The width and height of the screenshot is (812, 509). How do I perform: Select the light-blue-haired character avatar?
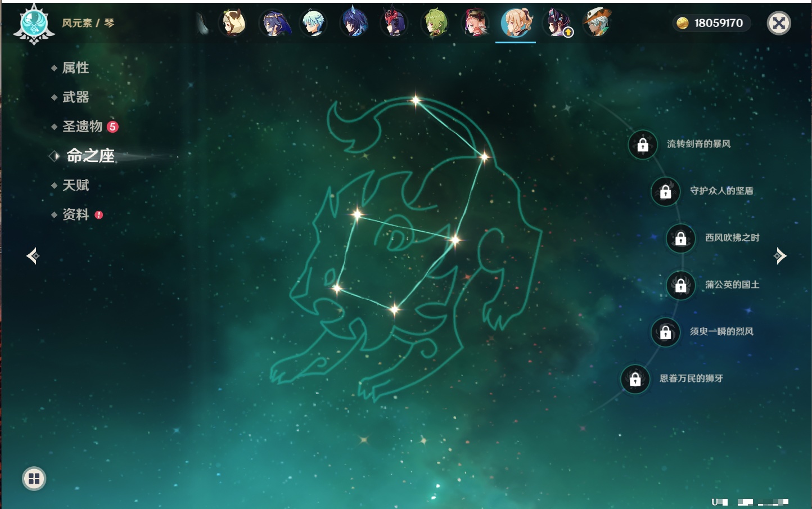tap(314, 23)
